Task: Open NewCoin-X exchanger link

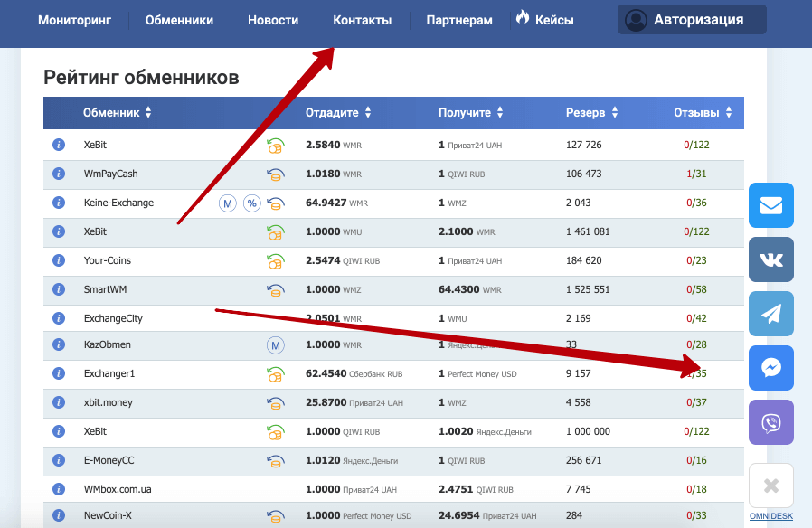Action: [108, 515]
